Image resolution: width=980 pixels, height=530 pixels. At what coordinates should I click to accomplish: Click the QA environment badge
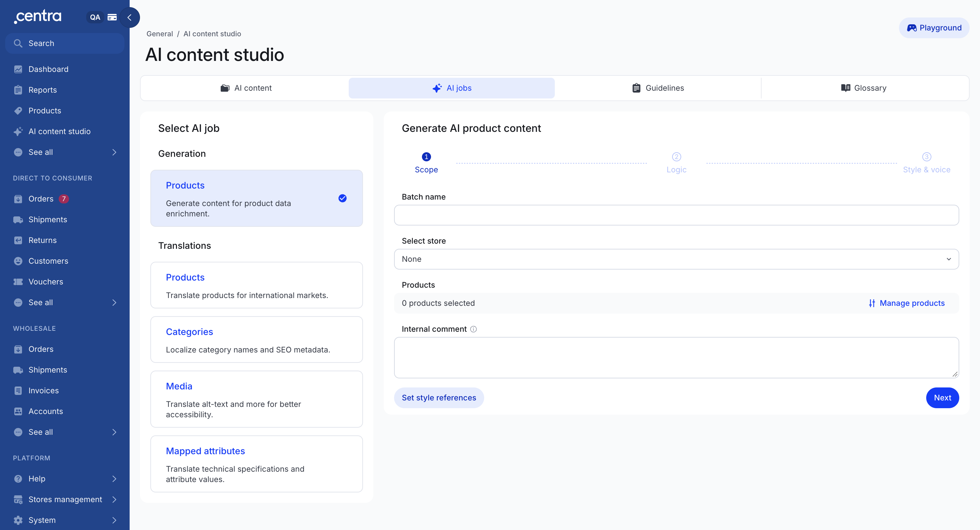coord(95,17)
